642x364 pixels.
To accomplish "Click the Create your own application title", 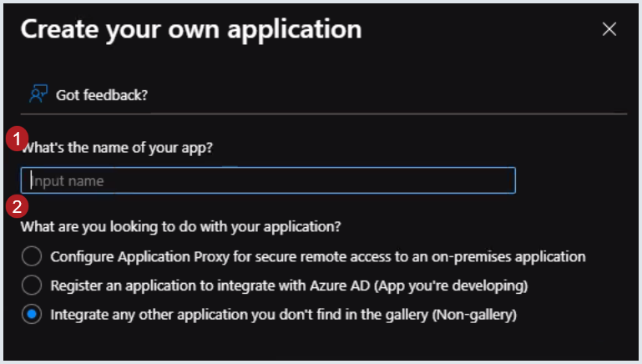I will point(191,29).
